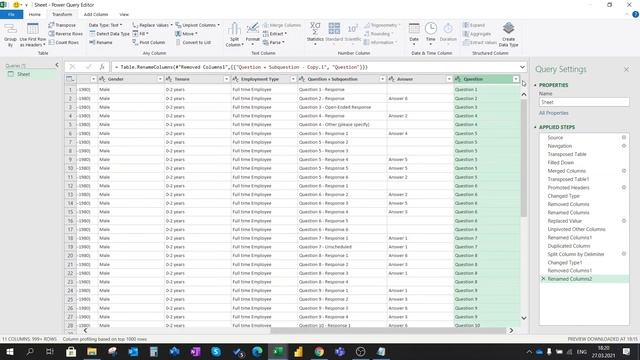Open Answer column filter dropdown

[x=449, y=79]
